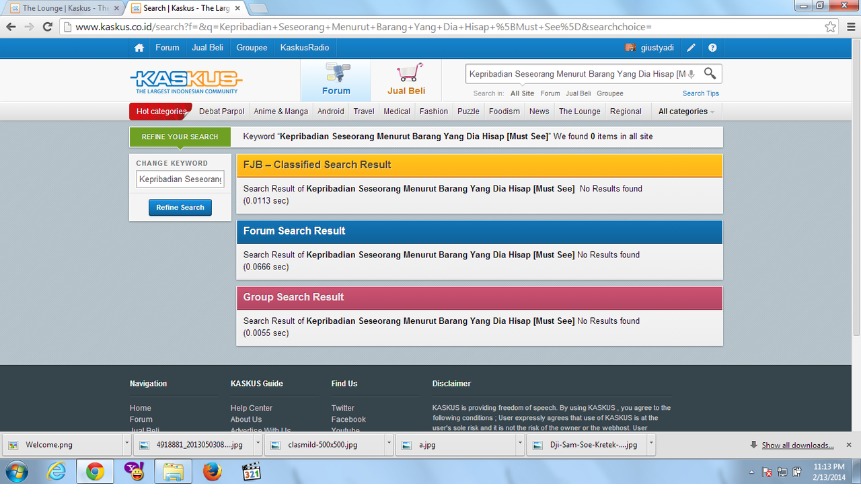Launch Firefox from taskbar
Screen dimensions: 861x504
pos(212,472)
